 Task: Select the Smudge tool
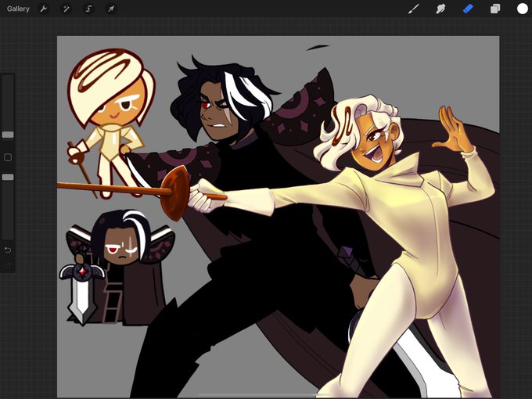440,9
